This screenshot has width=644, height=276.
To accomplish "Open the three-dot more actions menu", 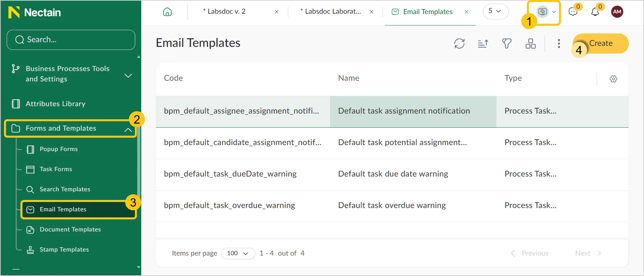I will [x=559, y=44].
